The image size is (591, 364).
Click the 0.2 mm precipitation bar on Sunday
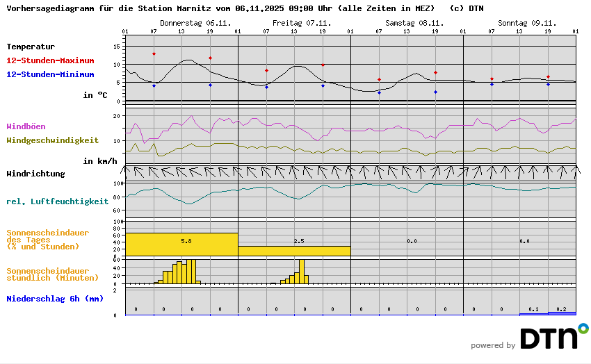(562, 313)
